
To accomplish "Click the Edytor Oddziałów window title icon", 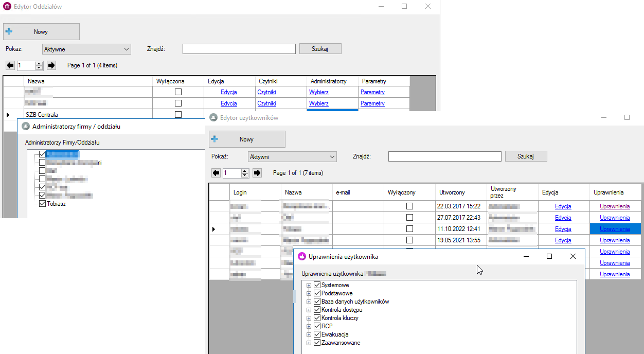I will (7, 6).
